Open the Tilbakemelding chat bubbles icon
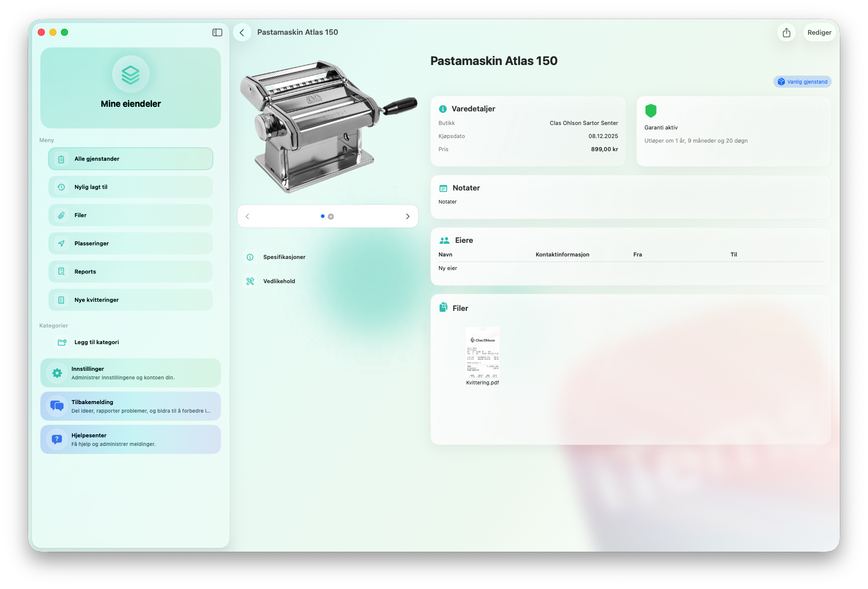 (x=57, y=406)
